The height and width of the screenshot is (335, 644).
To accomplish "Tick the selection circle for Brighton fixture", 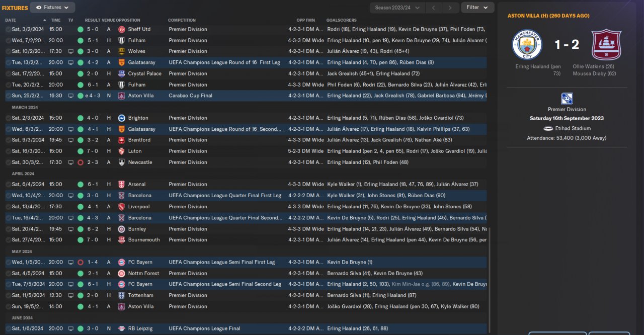I will pos(8,118).
